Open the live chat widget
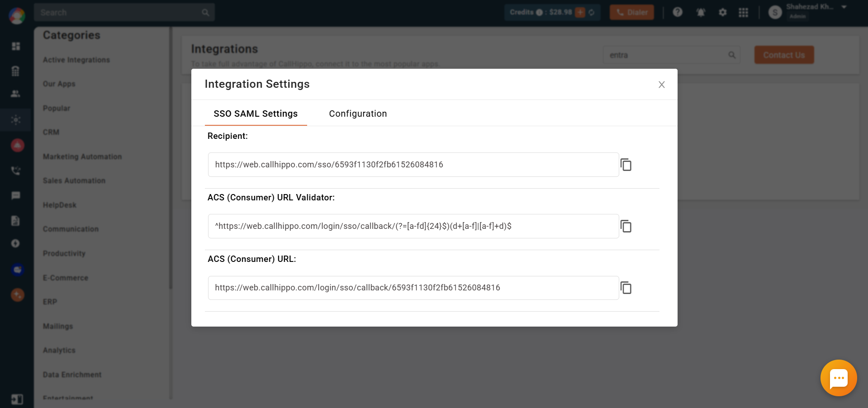This screenshot has height=408, width=868. [x=839, y=378]
